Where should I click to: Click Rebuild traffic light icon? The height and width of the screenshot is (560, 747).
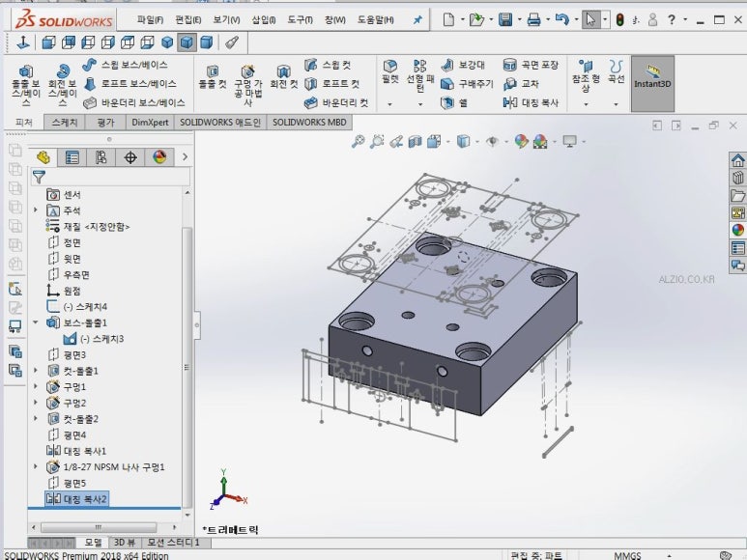click(619, 20)
